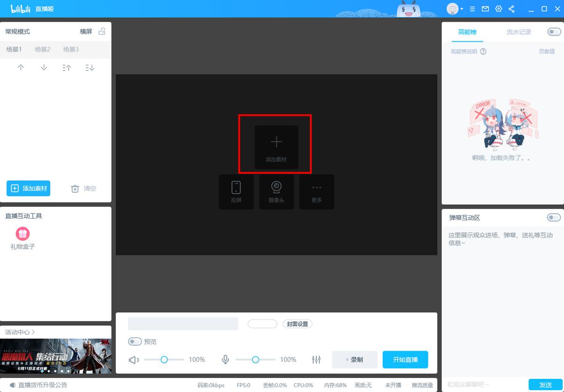Click the 画质:无 status entry
This screenshot has width=564, height=392.
[362, 385]
